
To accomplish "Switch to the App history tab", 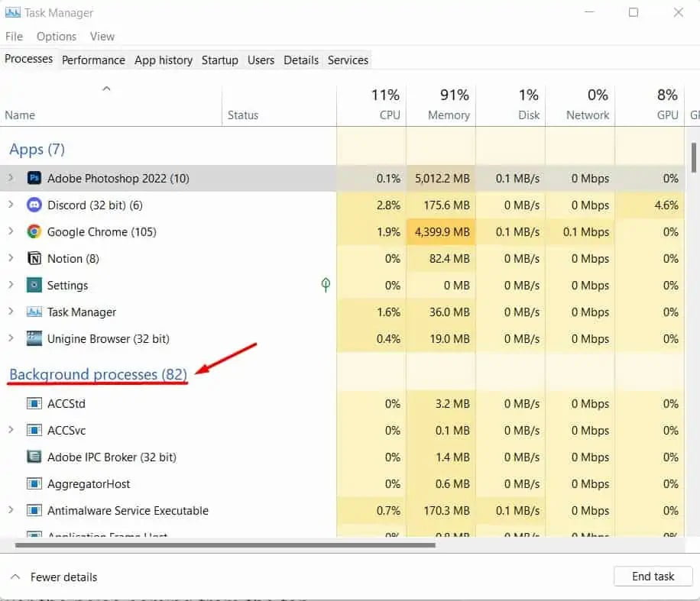I will 164,60.
